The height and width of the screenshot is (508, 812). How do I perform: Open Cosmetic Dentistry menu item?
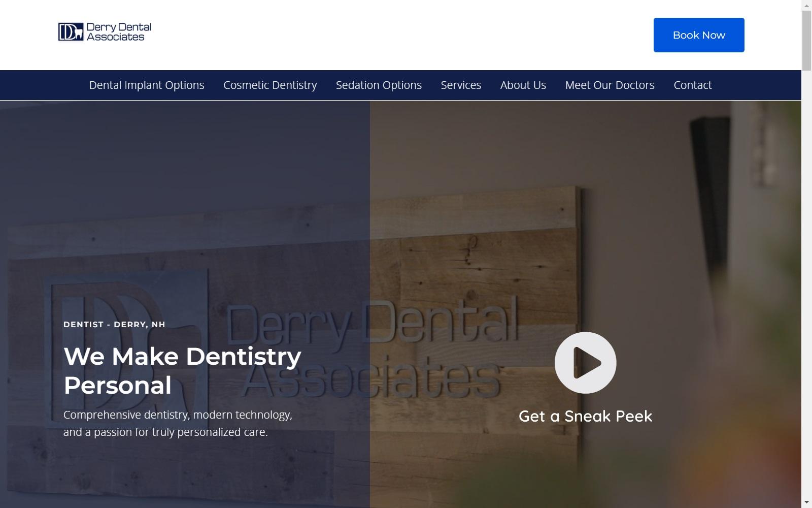pos(270,85)
